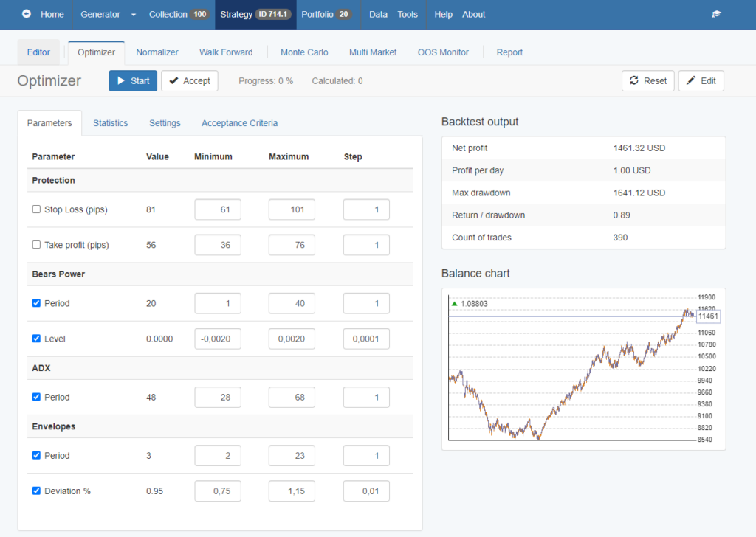Switch to the Monte Carlo tab
This screenshot has width=756, height=537.
pos(303,52)
